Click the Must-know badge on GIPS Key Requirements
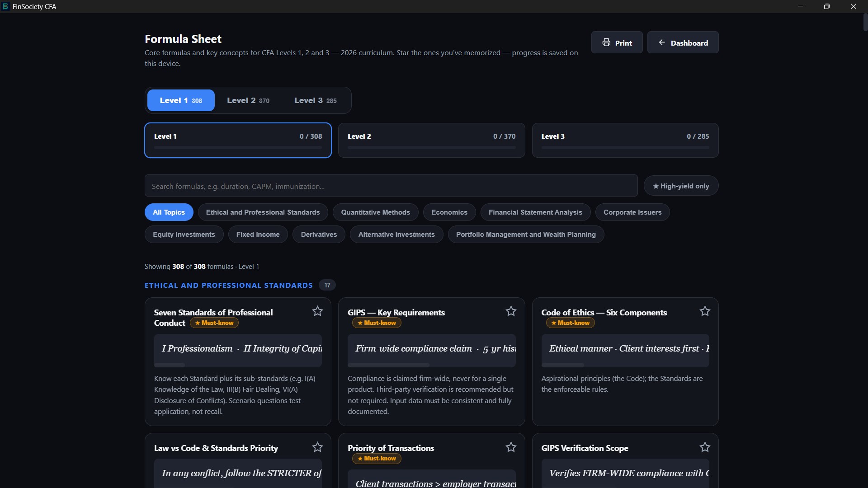Image resolution: width=868 pixels, height=488 pixels. 377,323
